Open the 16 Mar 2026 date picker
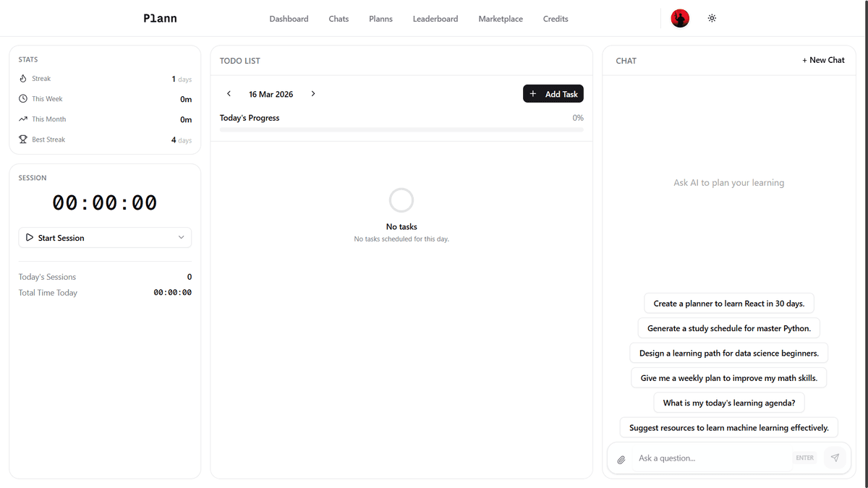868x488 pixels. point(271,94)
